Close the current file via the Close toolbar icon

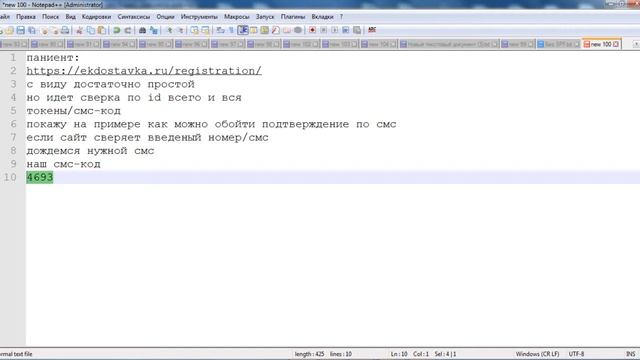point(44,30)
